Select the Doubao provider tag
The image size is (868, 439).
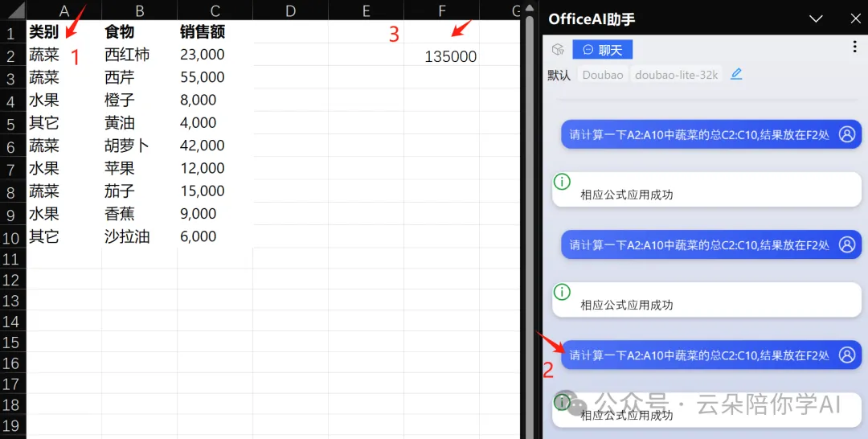pyautogui.click(x=602, y=75)
